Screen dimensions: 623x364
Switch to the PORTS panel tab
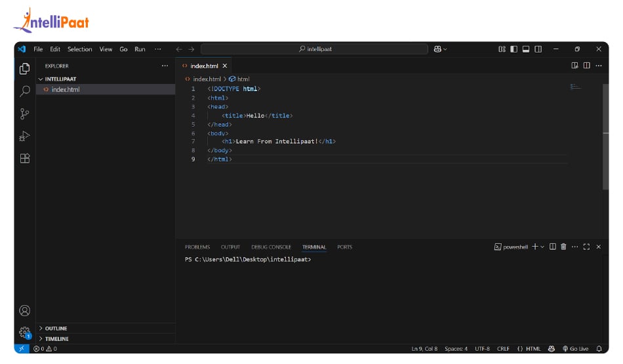tap(344, 247)
